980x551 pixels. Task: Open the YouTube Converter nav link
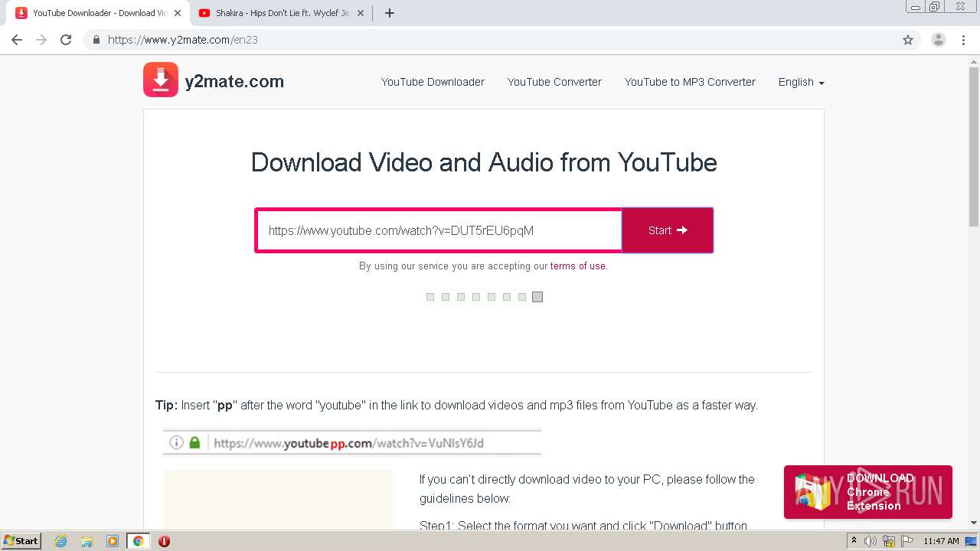[x=554, y=82]
